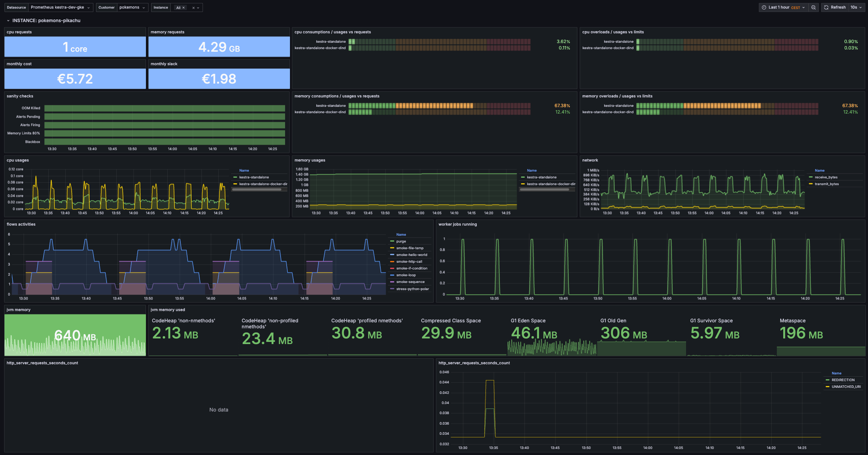Click the clock icon in the time picker
868x455 pixels.
(x=764, y=7)
